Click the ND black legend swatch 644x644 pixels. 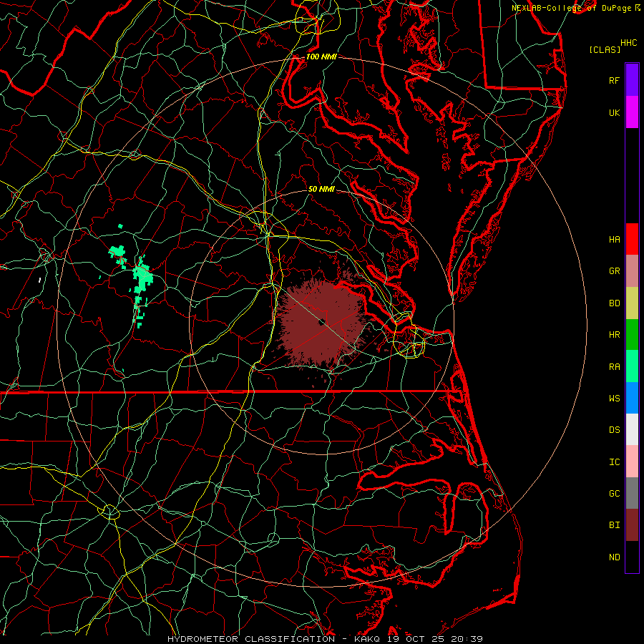(x=632, y=557)
